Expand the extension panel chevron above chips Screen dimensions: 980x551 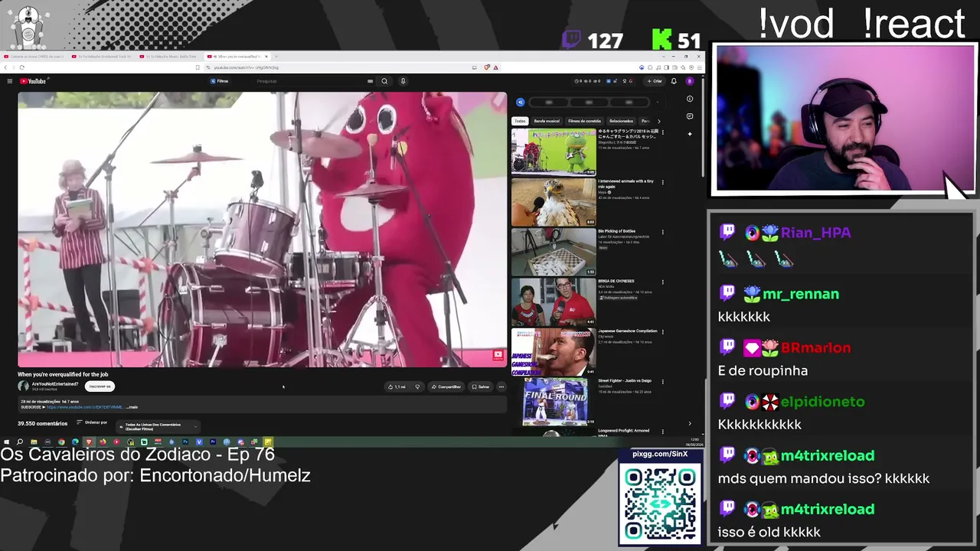(658, 102)
